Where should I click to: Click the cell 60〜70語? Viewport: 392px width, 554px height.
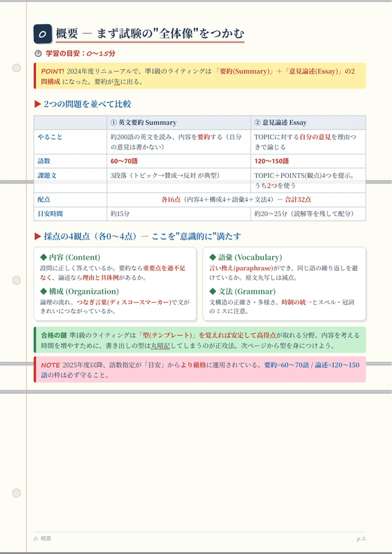[124, 161]
